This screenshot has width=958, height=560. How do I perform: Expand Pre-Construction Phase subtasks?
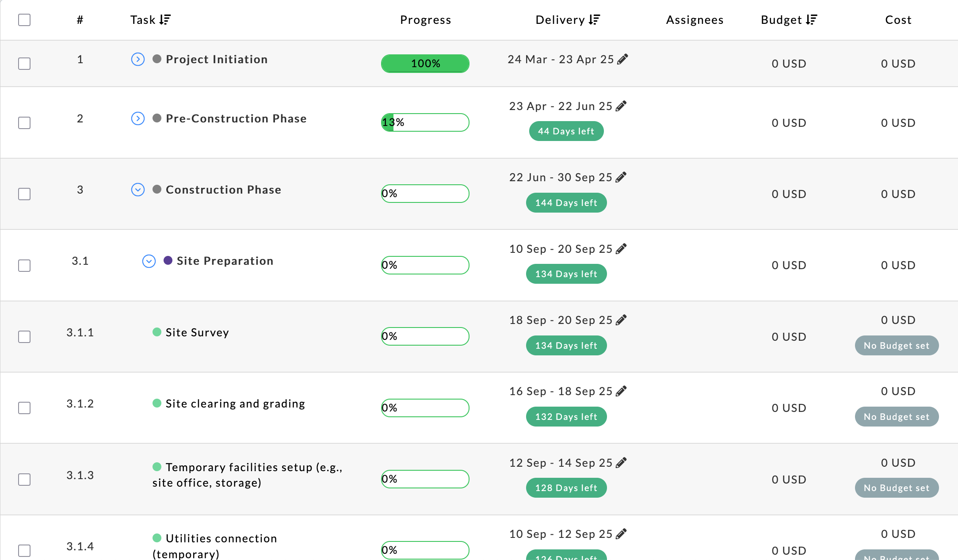pos(138,118)
